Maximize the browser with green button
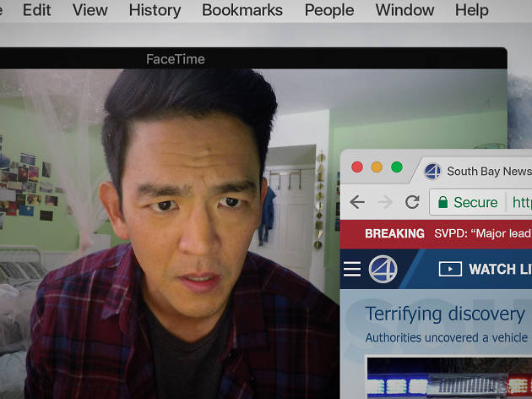The width and height of the screenshot is (532, 399). pos(397,167)
